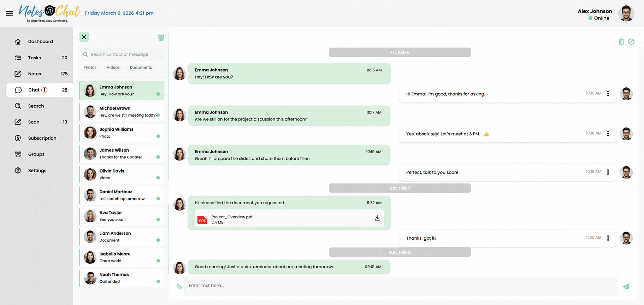Focus the Search contact or message field
This screenshot has width=644, height=305.
point(122,54)
